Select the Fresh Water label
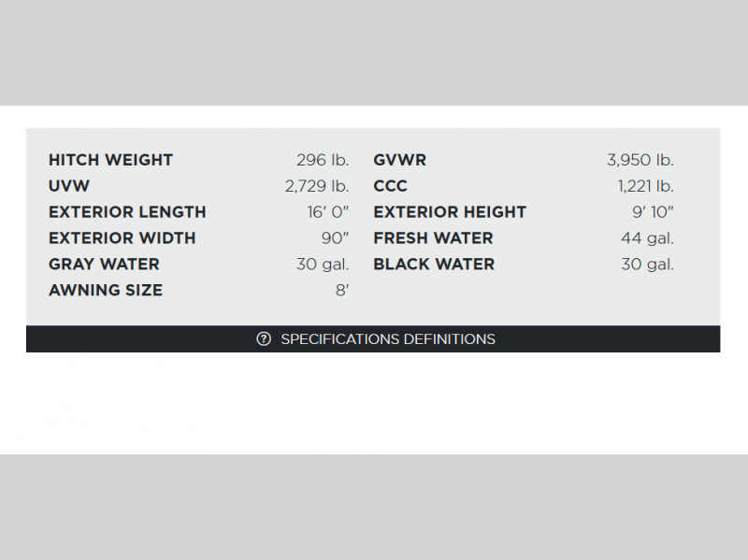This screenshot has height=560, width=748. [x=433, y=238]
